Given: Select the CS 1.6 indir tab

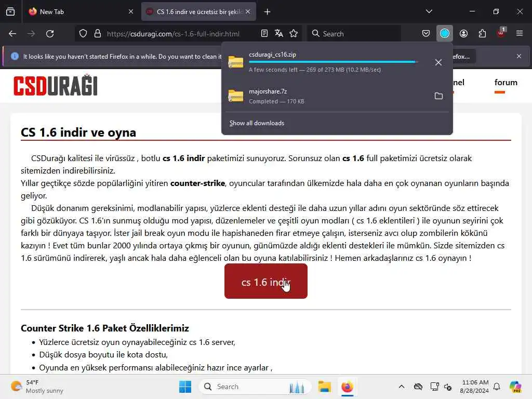Looking at the screenshot, I should (x=199, y=11).
